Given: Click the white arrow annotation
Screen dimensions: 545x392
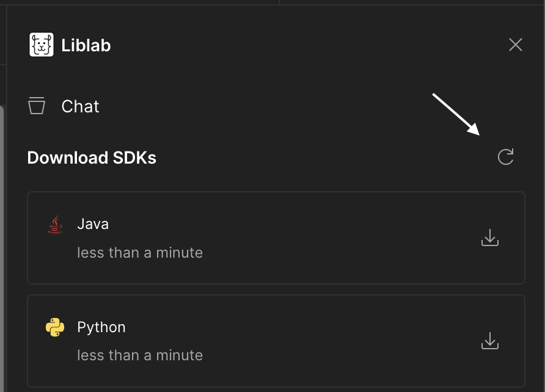Looking at the screenshot, I should point(456,114).
